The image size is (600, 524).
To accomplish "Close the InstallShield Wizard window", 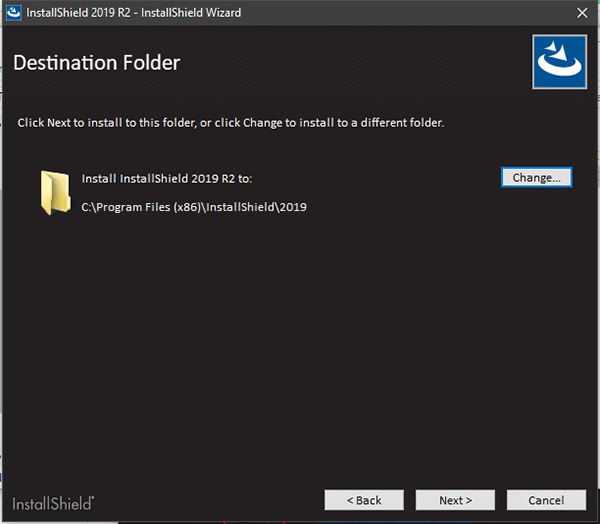I will pyautogui.click(x=582, y=13).
